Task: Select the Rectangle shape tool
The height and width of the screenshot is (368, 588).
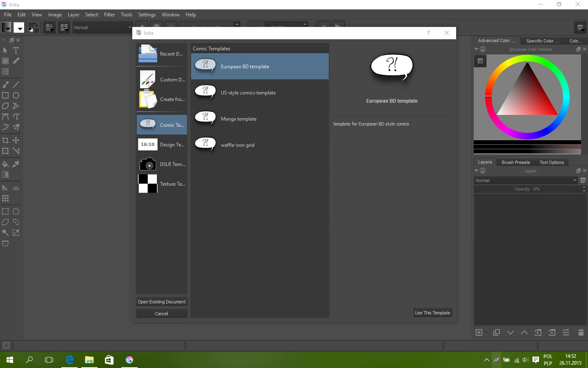Action: (5, 95)
